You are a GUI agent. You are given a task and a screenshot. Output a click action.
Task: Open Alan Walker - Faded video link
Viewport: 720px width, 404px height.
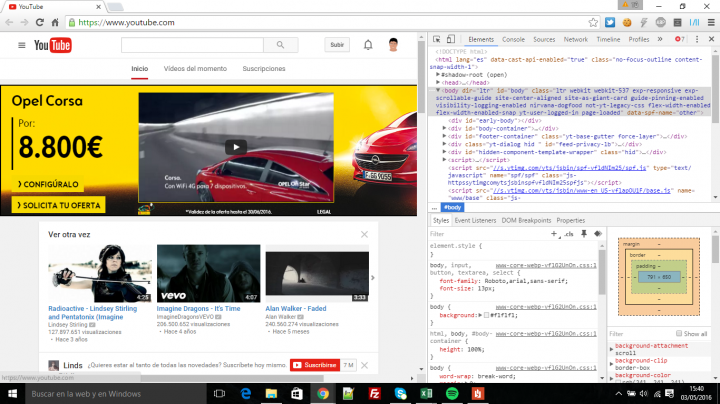[296, 309]
